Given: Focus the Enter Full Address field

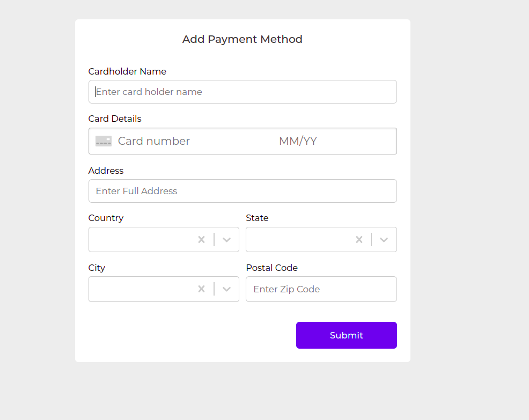Looking at the screenshot, I should (x=243, y=191).
